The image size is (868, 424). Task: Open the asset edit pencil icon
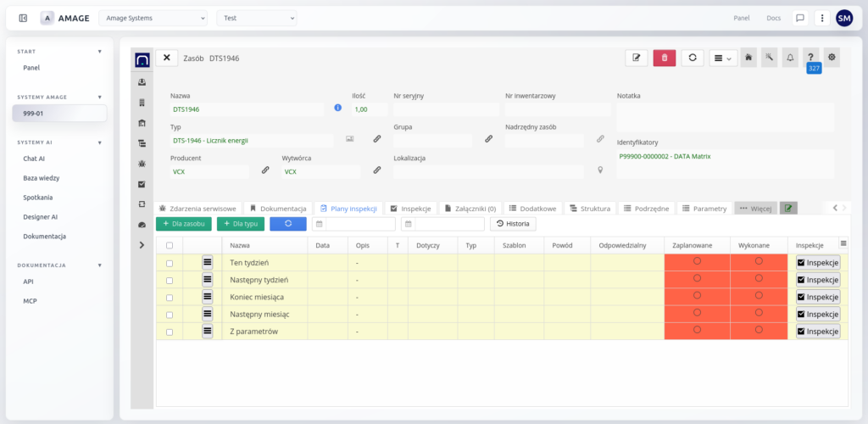[x=636, y=58]
